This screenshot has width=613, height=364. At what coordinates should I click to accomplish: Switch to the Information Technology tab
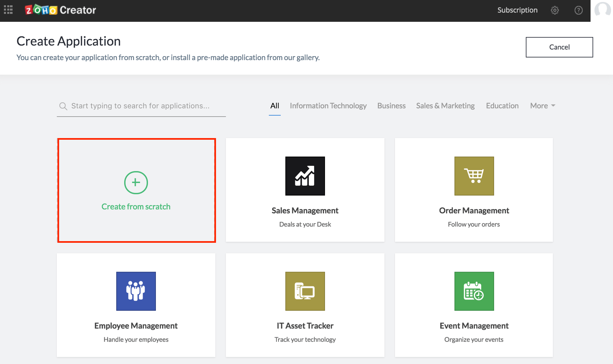(x=328, y=106)
